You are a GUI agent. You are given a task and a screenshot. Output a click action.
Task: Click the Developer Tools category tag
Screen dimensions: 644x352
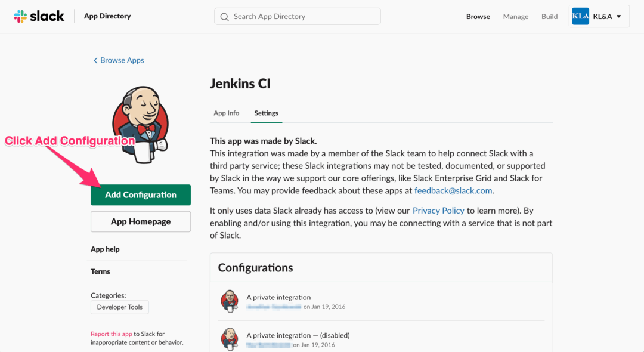[x=120, y=307]
